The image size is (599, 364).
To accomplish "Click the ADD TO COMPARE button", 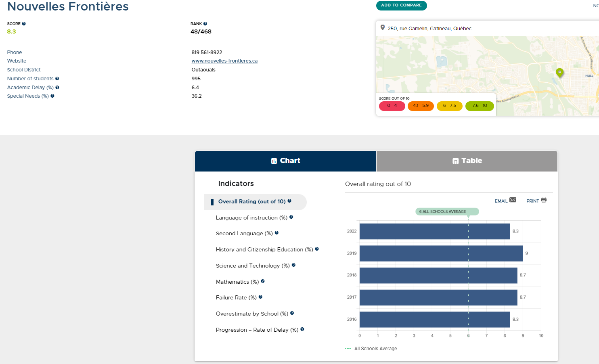I will point(401,5).
